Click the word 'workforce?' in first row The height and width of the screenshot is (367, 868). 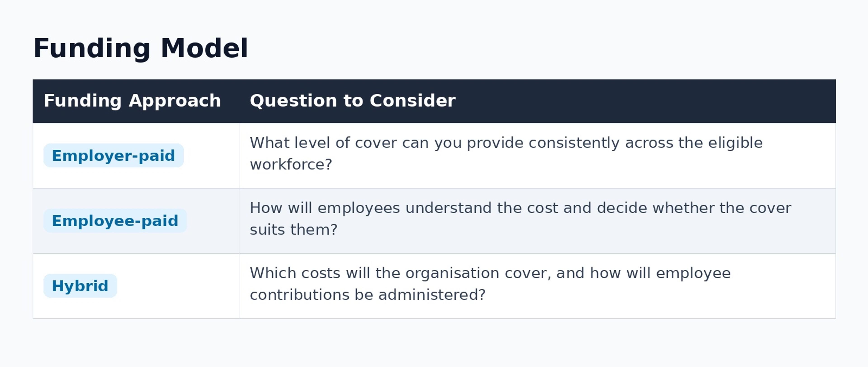(291, 165)
